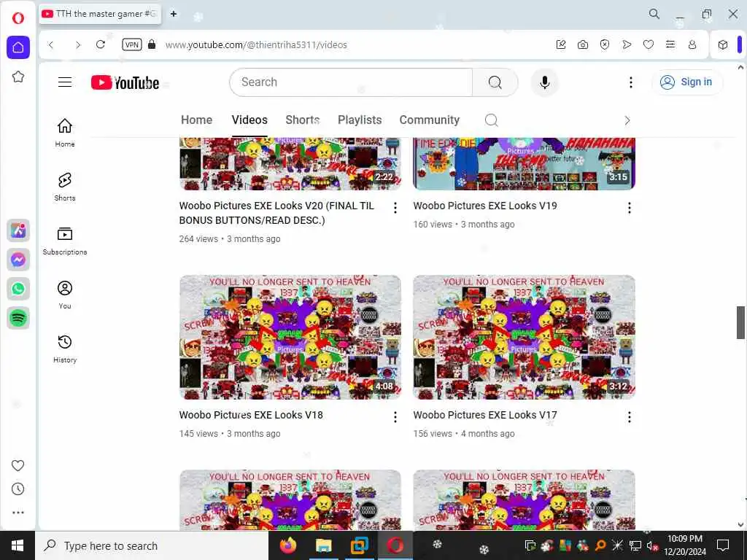
Task: Open extensions cube icon
Action: point(723,44)
